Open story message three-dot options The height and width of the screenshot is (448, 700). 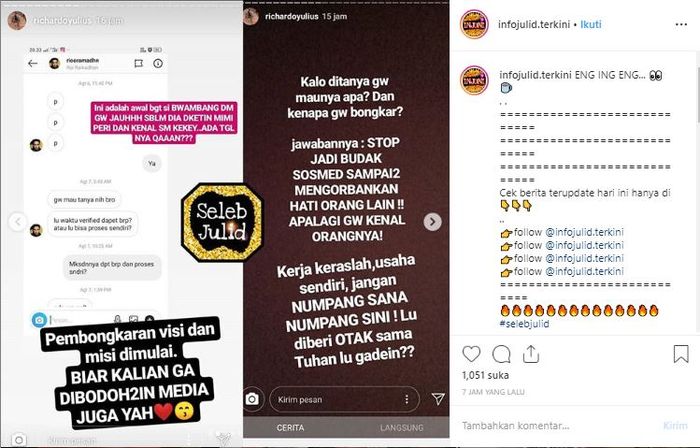coord(406,399)
